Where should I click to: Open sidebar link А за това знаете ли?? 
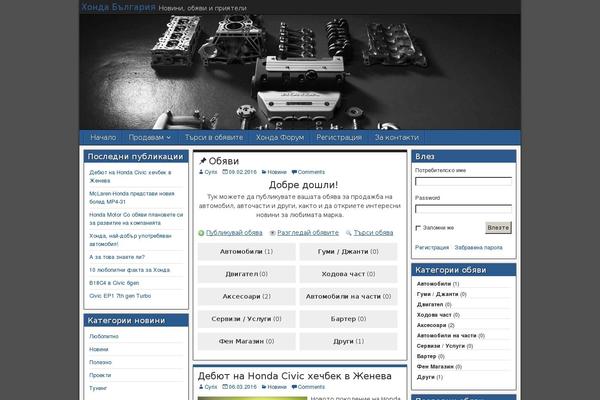click(117, 257)
